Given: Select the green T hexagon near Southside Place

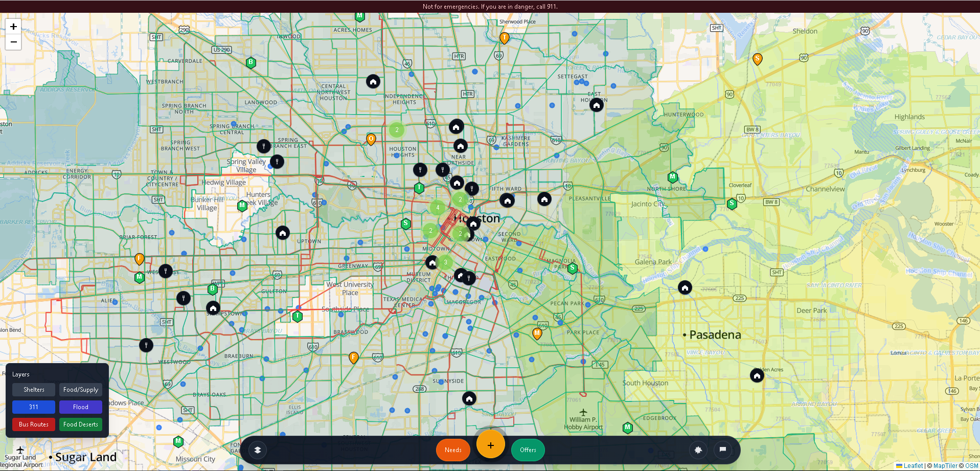Looking at the screenshot, I should (x=298, y=317).
